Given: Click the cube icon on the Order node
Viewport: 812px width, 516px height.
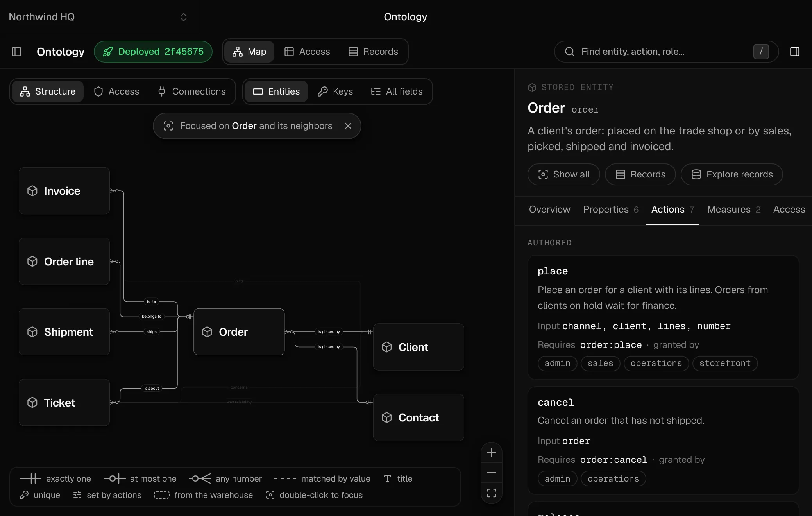Looking at the screenshot, I should tap(207, 332).
